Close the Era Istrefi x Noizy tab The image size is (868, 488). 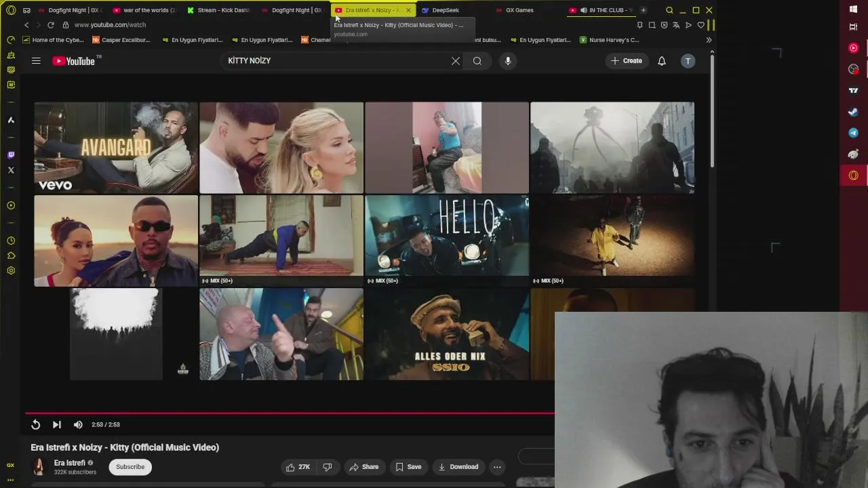tap(408, 10)
